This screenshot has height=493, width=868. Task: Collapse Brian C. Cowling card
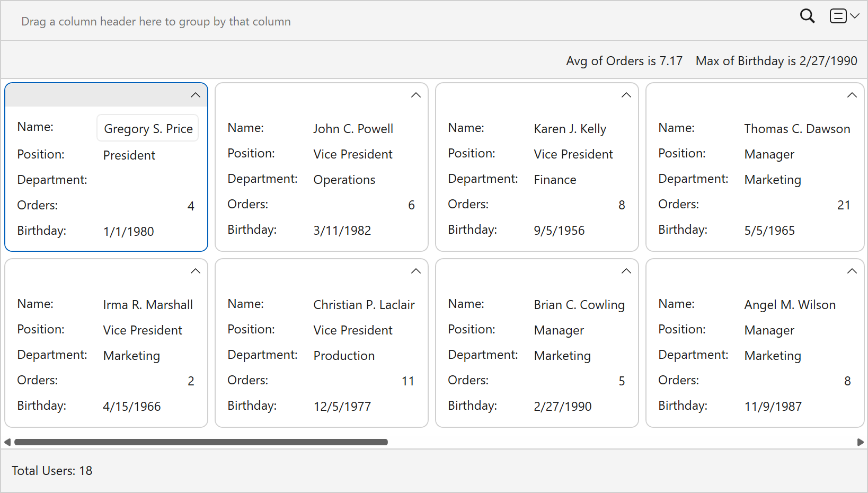[626, 271]
